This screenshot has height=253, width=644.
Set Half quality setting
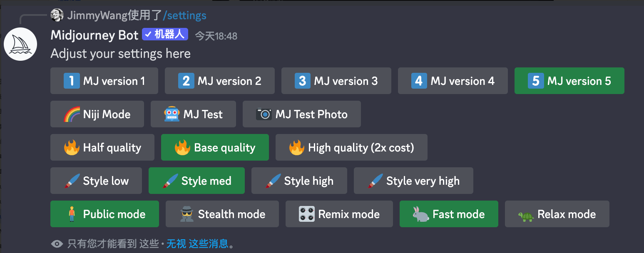click(102, 147)
